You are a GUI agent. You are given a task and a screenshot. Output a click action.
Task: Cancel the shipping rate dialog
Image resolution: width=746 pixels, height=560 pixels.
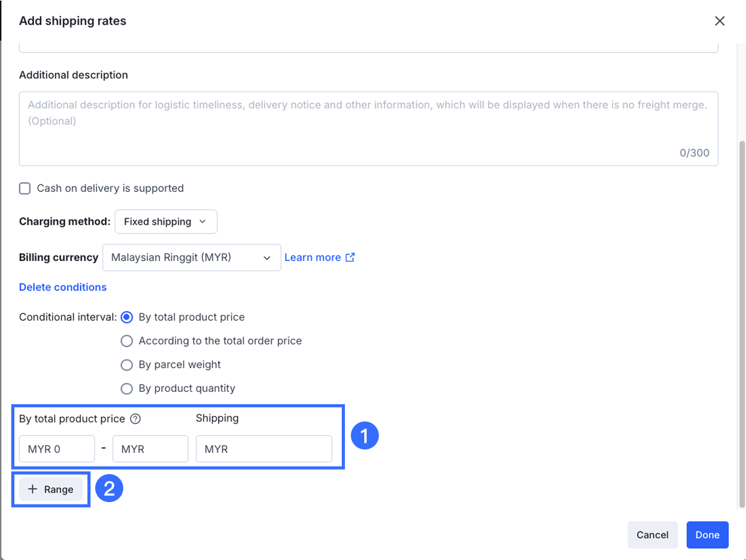[x=652, y=534]
